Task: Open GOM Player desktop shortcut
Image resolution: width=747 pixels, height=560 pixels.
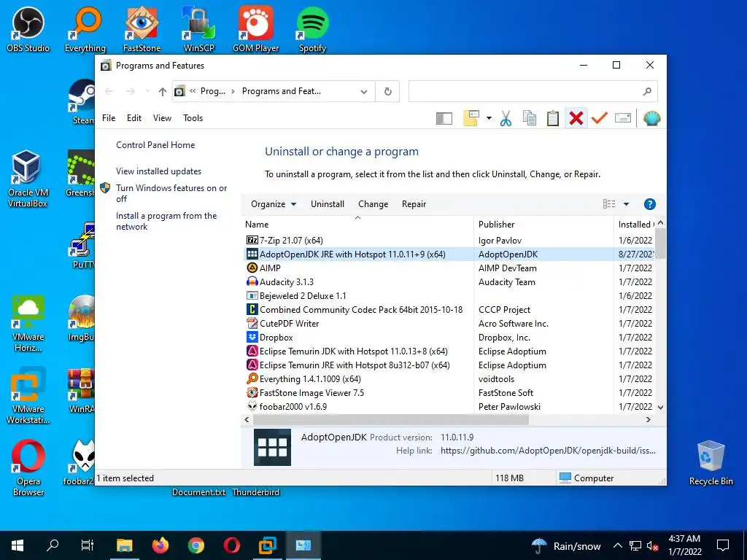Action: (256, 29)
